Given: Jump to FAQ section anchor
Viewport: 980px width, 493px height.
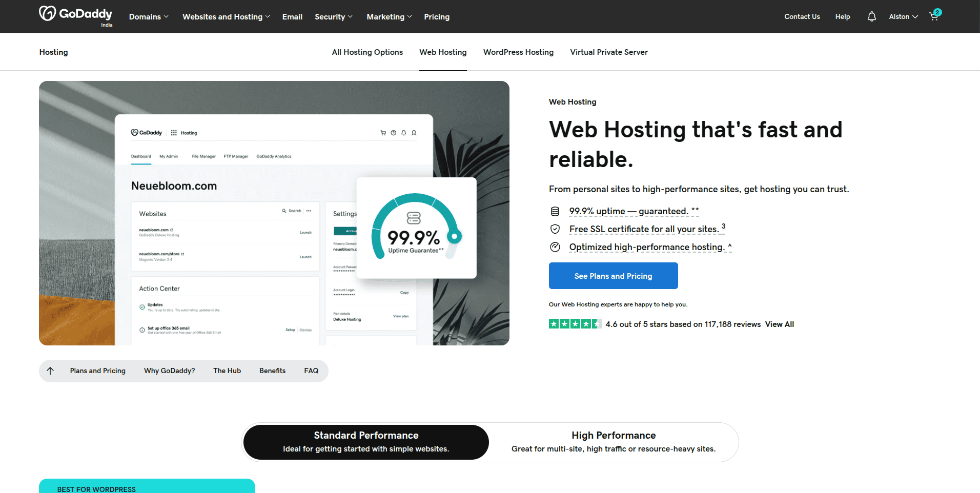Looking at the screenshot, I should (311, 371).
